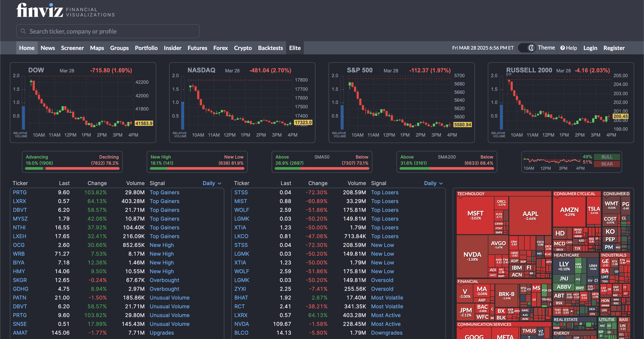Click the NVDA heatmap tile
This screenshot has width=644, height=339.
coord(472,256)
